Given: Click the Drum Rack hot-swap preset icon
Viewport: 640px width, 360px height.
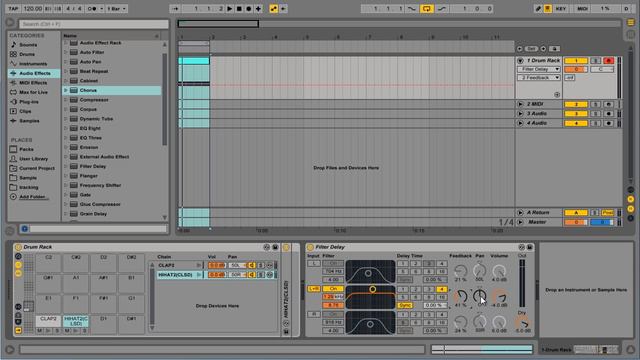Looking at the screenshot, I should 267,247.
